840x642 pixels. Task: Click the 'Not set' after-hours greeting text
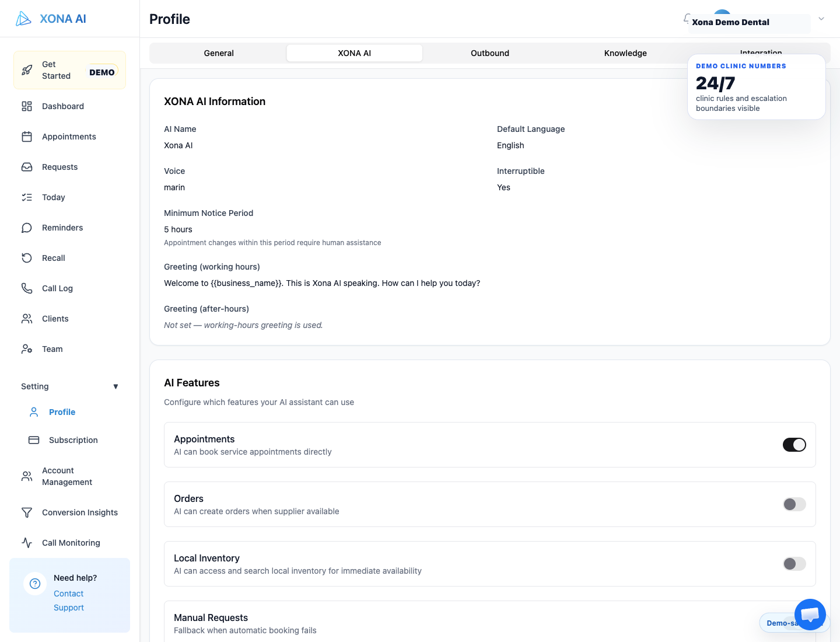click(x=243, y=325)
